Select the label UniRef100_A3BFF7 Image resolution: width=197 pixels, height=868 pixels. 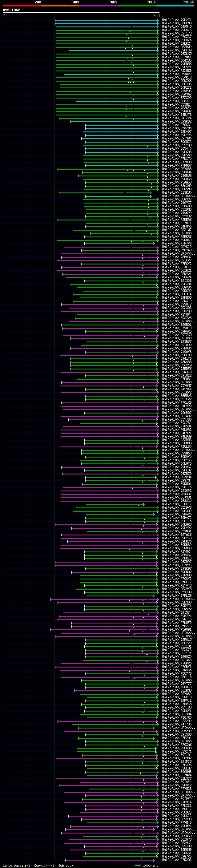coord(176,504)
